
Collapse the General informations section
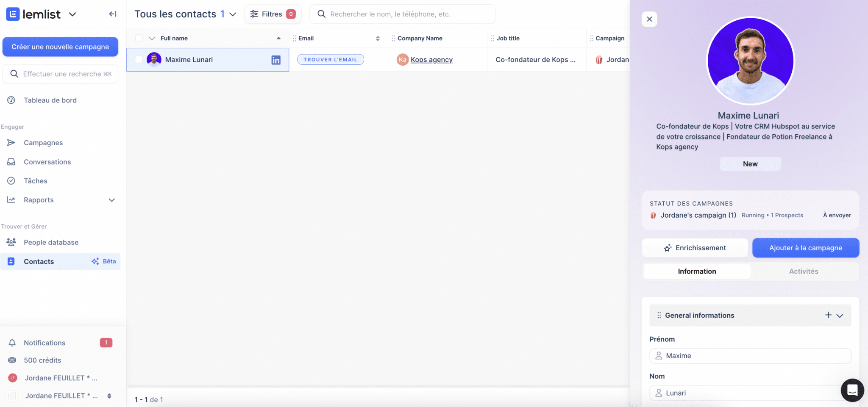coord(840,316)
